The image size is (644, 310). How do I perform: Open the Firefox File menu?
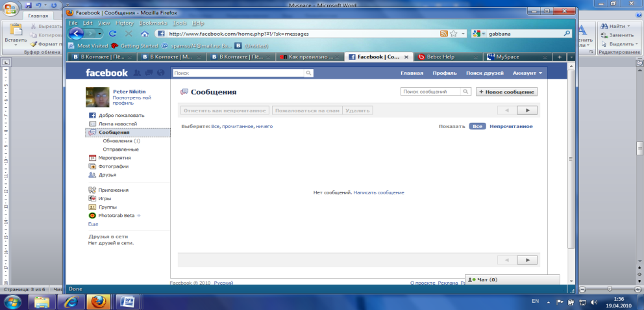(73, 23)
